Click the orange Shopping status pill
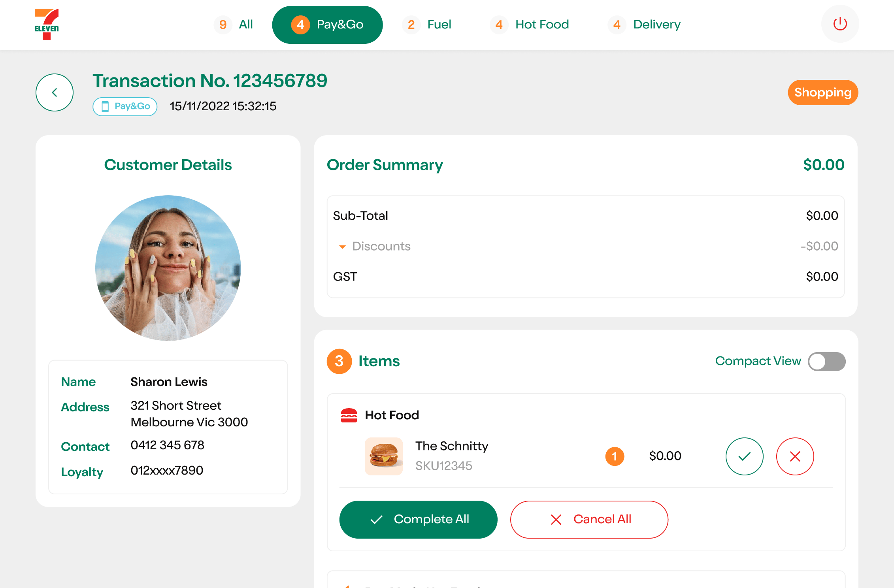This screenshot has width=894, height=588. tap(822, 92)
